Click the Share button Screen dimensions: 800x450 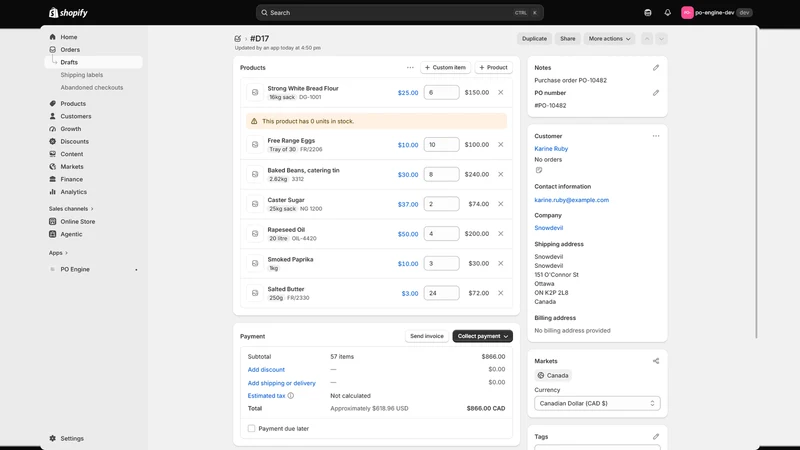(x=567, y=39)
